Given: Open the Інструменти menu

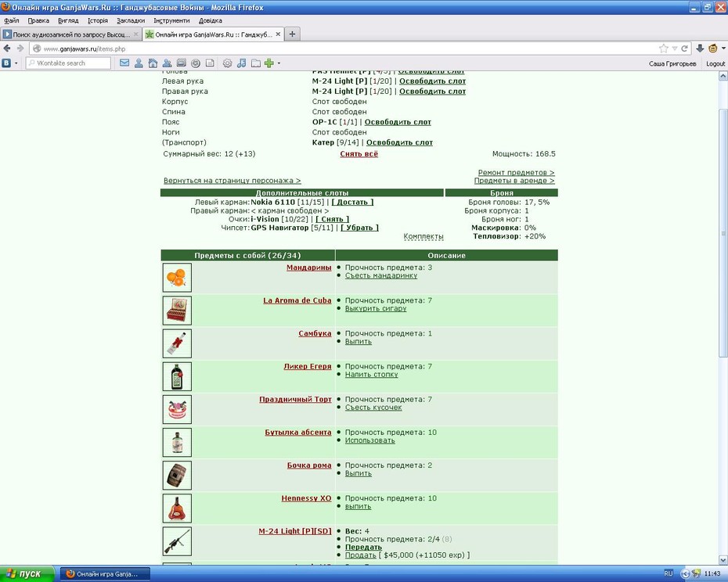Looking at the screenshot, I should click(x=171, y=20).
